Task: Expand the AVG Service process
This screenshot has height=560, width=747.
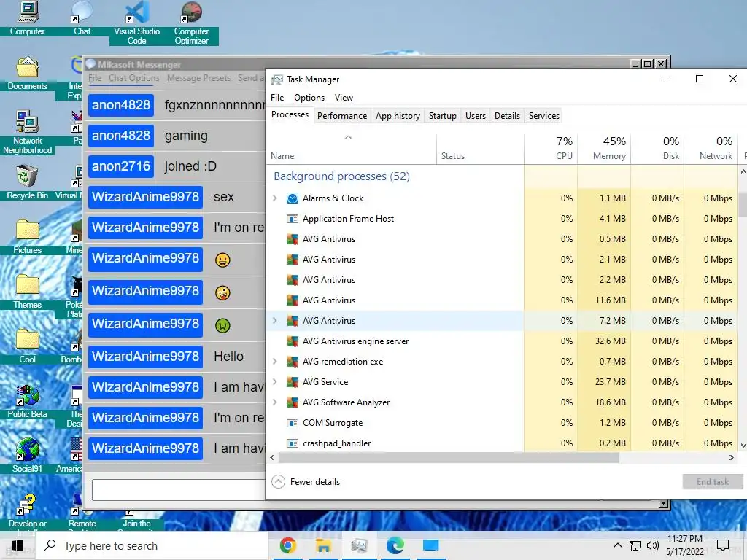Action: point(275,382)
